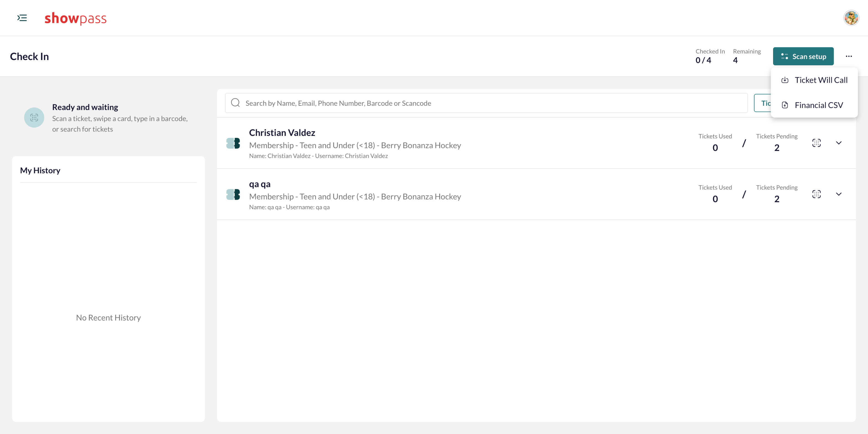Scan tickets for qa qa row
Viewport: 868px width, 434px height.
coord(816,194)
